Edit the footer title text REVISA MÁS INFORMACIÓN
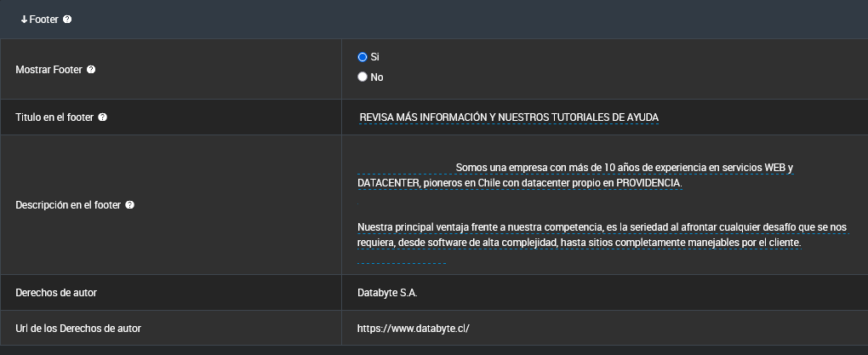The image size is (868, 355). pos(509,117)
